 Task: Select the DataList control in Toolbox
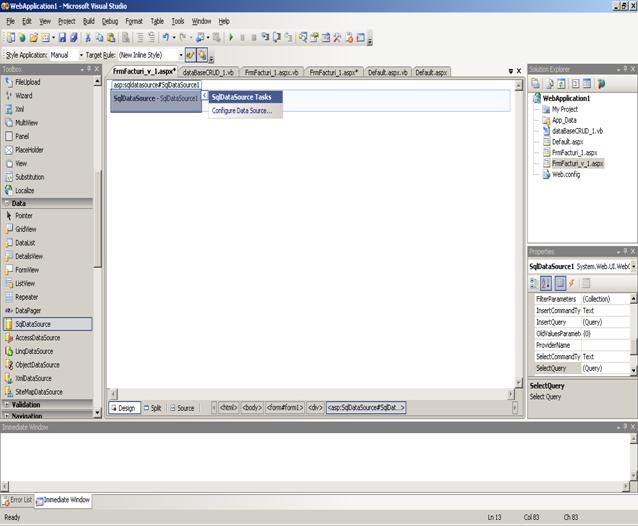(47, 243)
